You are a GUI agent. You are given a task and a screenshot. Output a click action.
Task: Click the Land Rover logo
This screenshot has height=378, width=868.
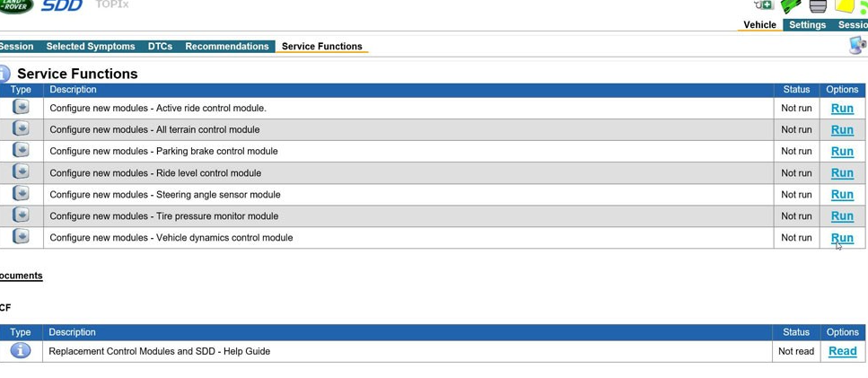coord(15,6)
